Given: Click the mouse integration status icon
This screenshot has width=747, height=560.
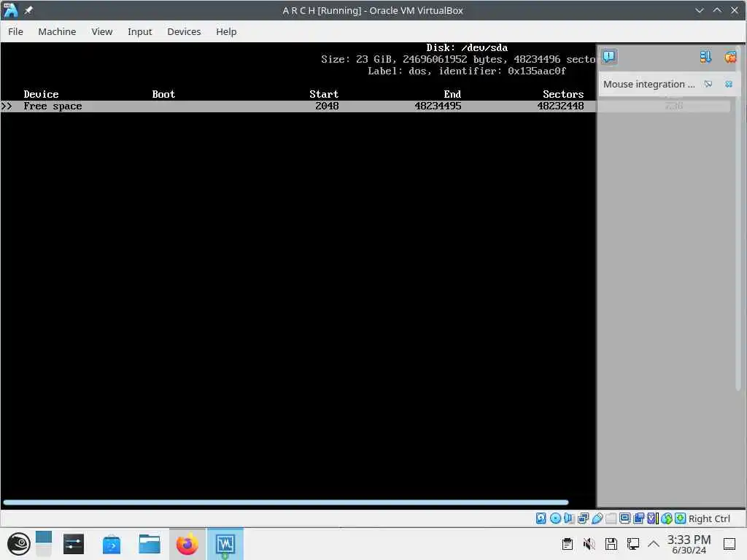Looking at the screenshot, I should point(667,518).
